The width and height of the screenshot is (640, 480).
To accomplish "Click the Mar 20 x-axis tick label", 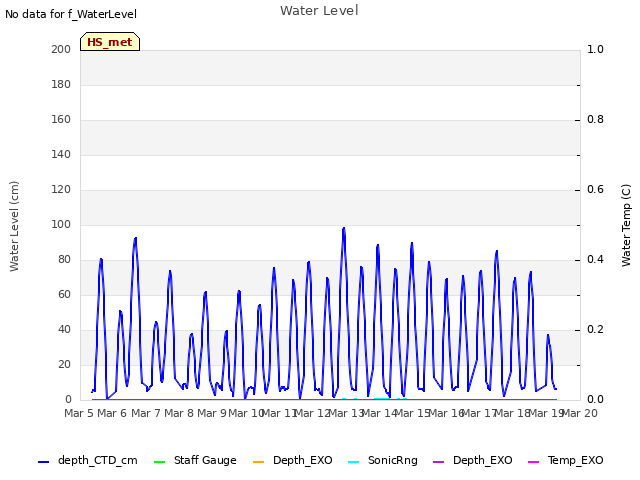I will point(580,413).
